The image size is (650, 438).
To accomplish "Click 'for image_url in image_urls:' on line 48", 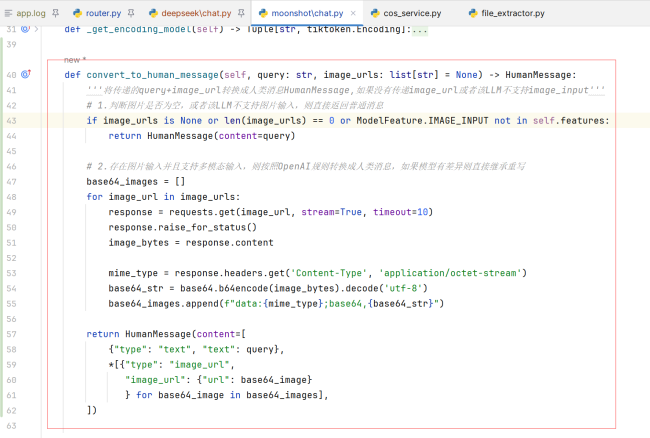I will click(163, 197).
